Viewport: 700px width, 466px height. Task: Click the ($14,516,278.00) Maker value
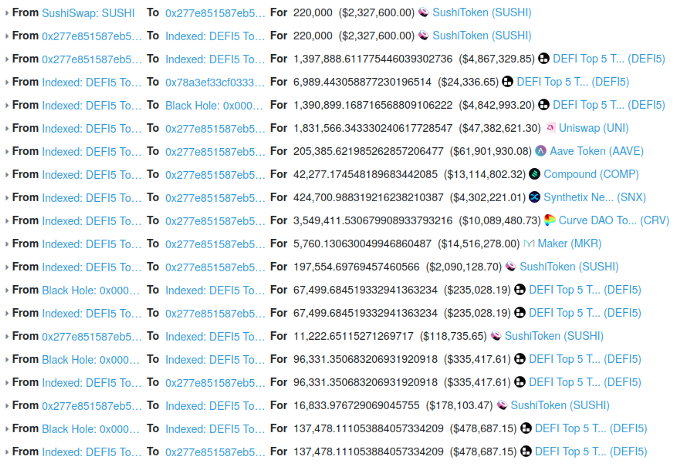point(479,244)
